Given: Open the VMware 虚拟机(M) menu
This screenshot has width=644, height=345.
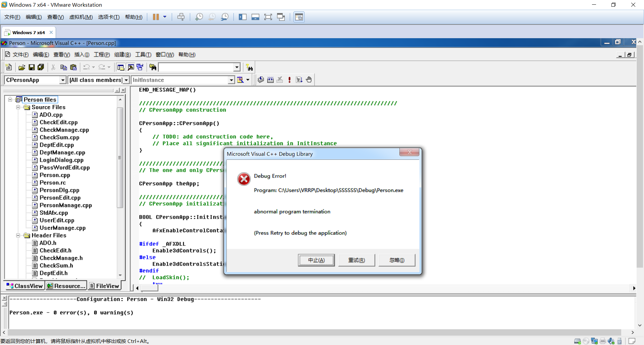Looking at the screenshot, I should [x=81, y=17].
